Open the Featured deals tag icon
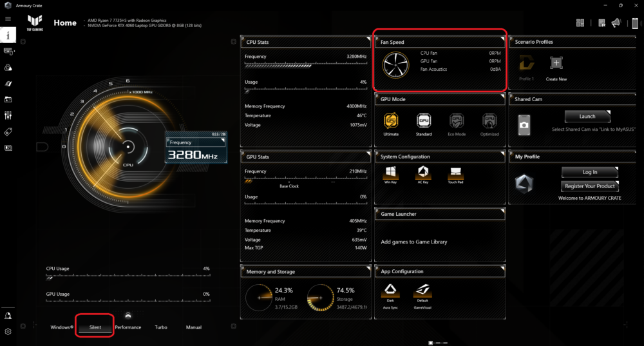644x346 pixels. point(8,131)
